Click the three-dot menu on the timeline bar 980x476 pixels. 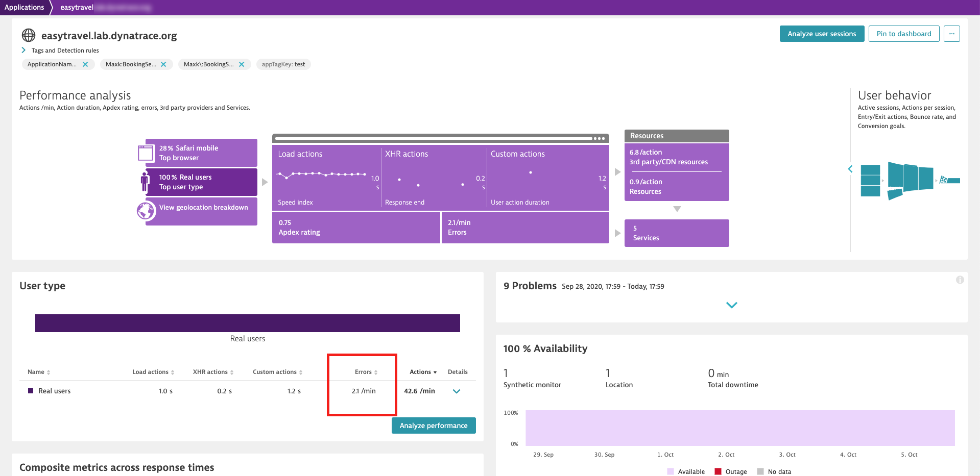599,138
